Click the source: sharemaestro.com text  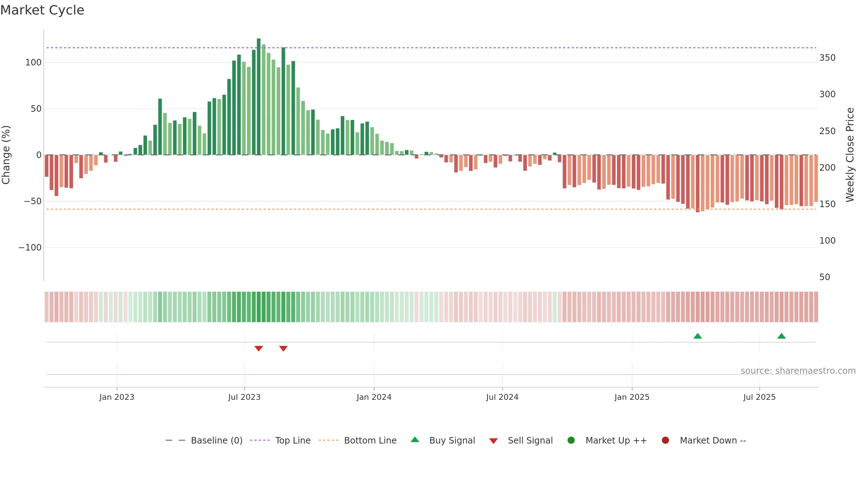pyautogui.click(x=798, y=371)
